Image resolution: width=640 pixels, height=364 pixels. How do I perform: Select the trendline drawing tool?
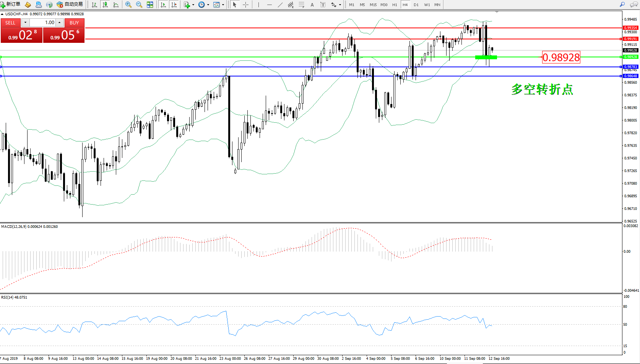coord(280,5)
